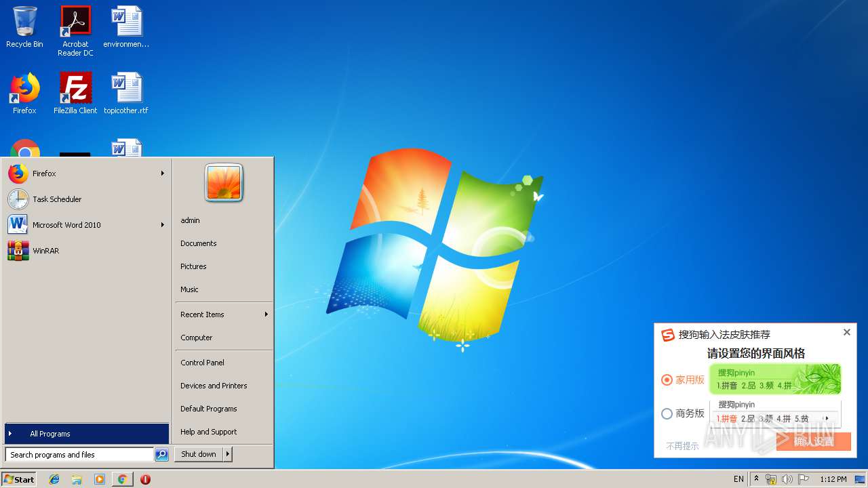Click the Firefox icon in Start menu
This screenshot has height=488, width=868.
[18, 174]
